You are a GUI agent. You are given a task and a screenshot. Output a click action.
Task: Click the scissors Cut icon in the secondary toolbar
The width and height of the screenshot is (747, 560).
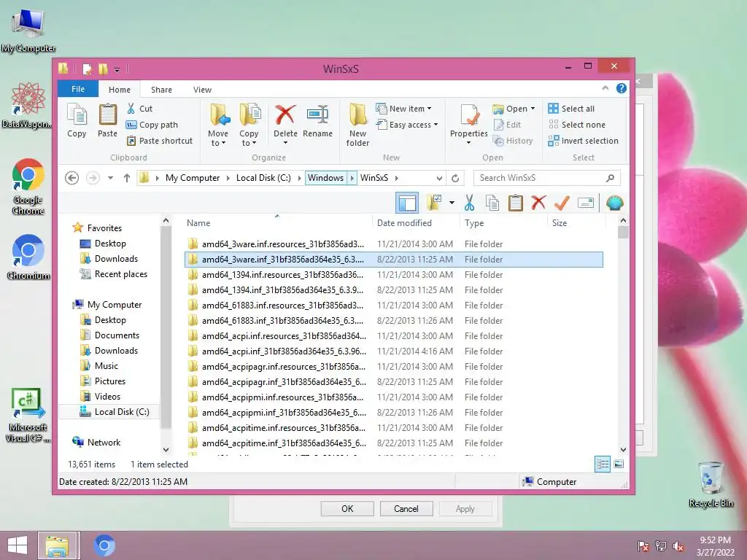pyautogui.click(x=469, y=203)
